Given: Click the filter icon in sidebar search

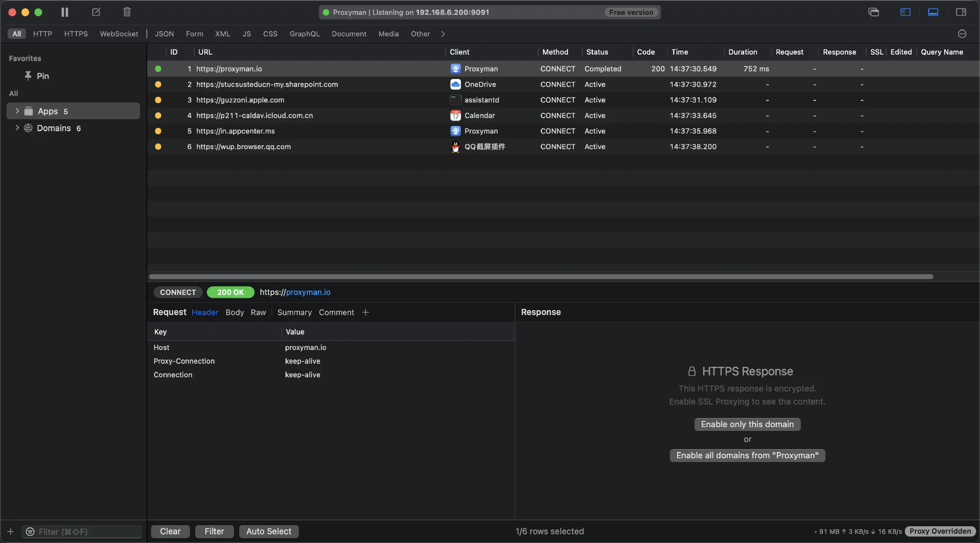Looking at the screenshot, I should point(30,532).
